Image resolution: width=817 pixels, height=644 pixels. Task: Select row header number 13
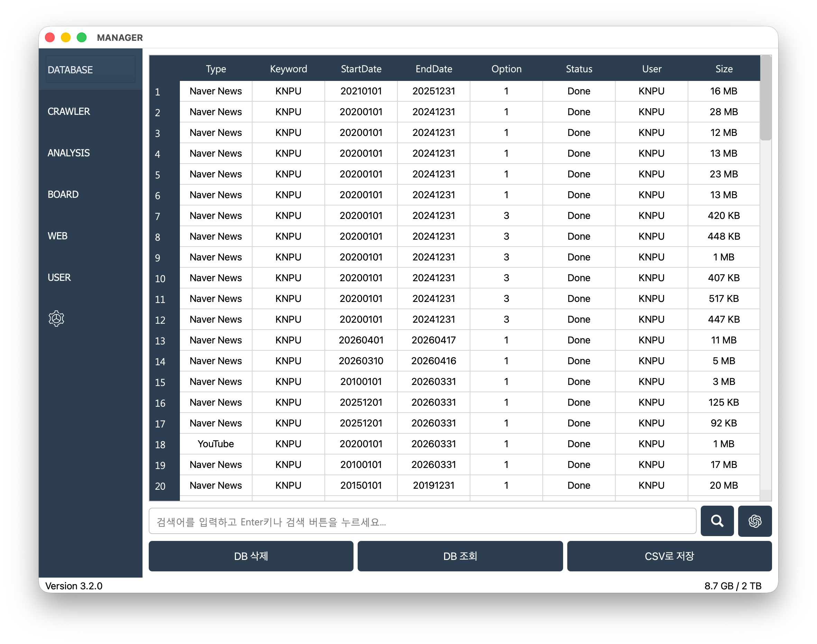coord(164,340)
